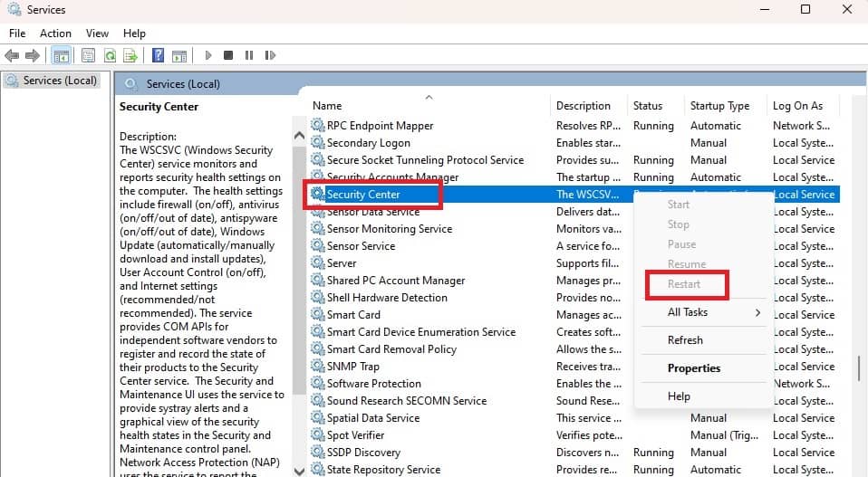Select Sound Research SECOMN Service row
The height and width of the screenshot is (477, 868).
[574, 400]
